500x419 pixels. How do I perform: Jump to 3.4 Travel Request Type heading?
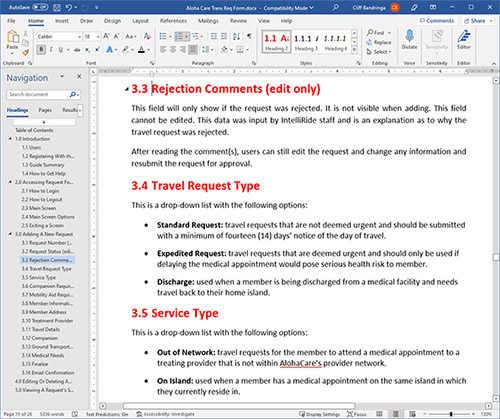[x=46, y=269]
